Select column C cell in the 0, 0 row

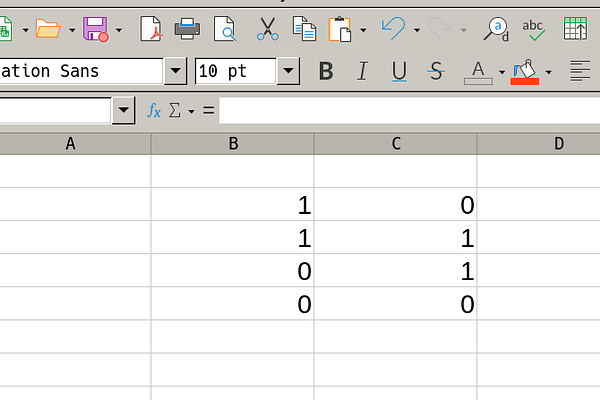(395, 304)
